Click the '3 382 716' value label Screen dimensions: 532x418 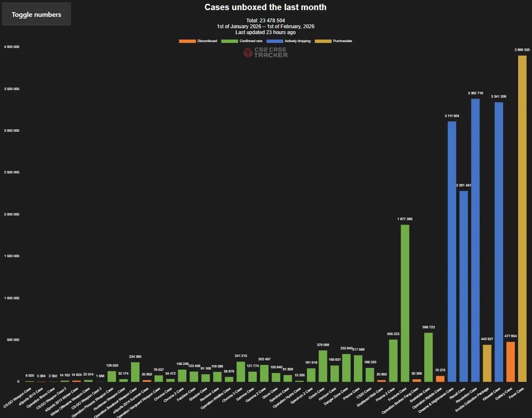click(x=475, y=93)
